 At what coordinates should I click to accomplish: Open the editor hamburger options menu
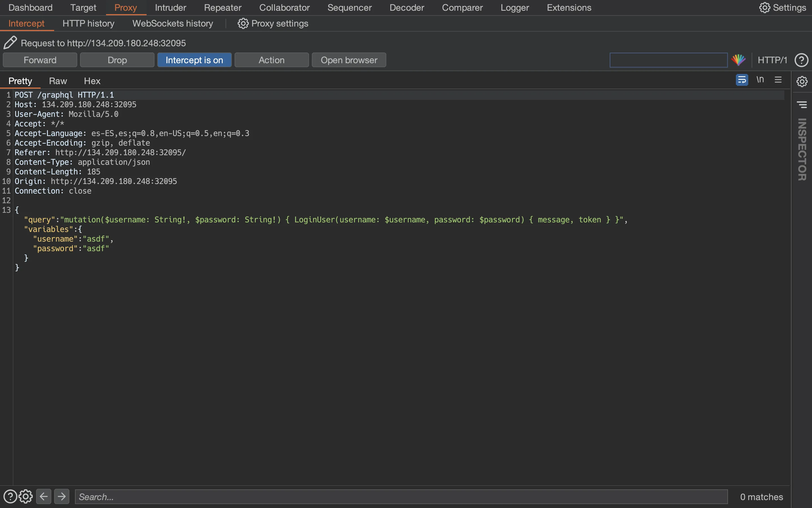click(778, 80)
